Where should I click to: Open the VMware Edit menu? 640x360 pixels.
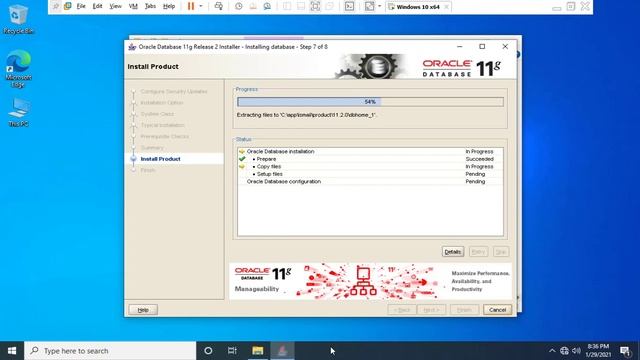point(97,6)
